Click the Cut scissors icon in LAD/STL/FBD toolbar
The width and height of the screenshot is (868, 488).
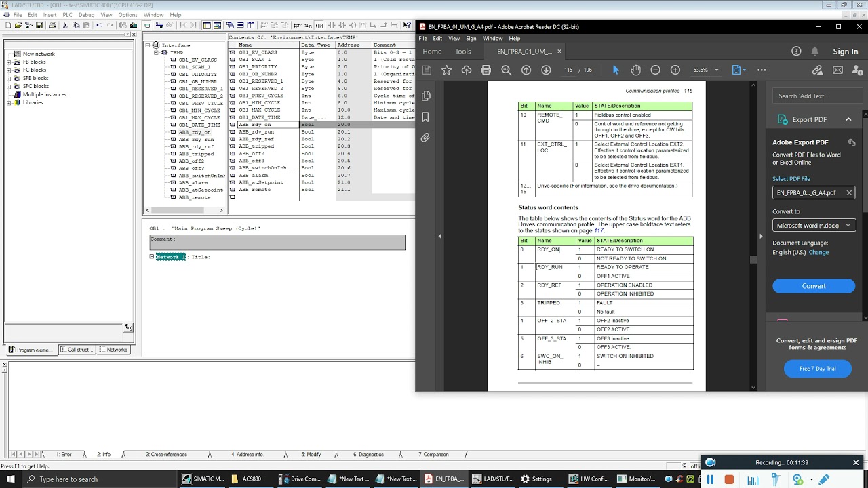tap(65, 26)
